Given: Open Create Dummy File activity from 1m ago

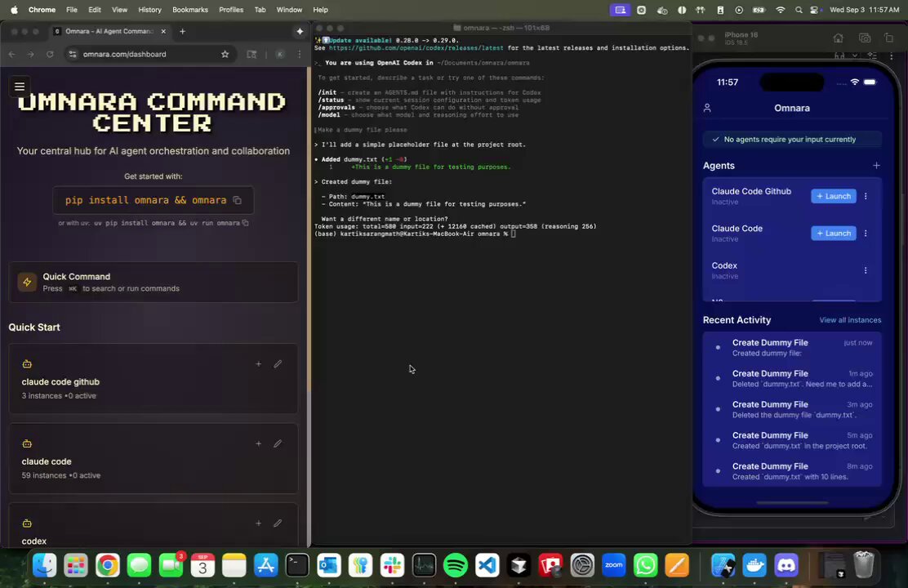Looking at the screenshot, I should pos(791,378).
